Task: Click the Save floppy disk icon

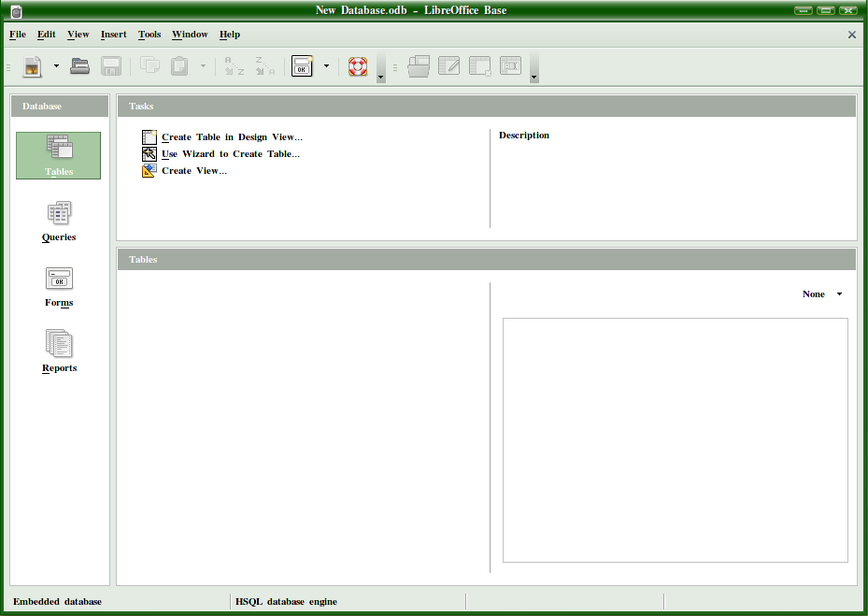Action: [111, 66]
